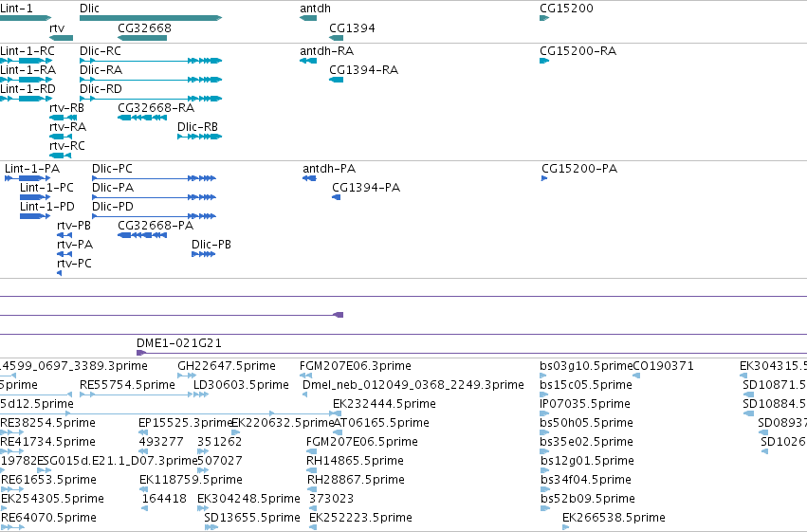Click transcript antdh-RA
The image size is (807, 532).
(x=308, y=61)
